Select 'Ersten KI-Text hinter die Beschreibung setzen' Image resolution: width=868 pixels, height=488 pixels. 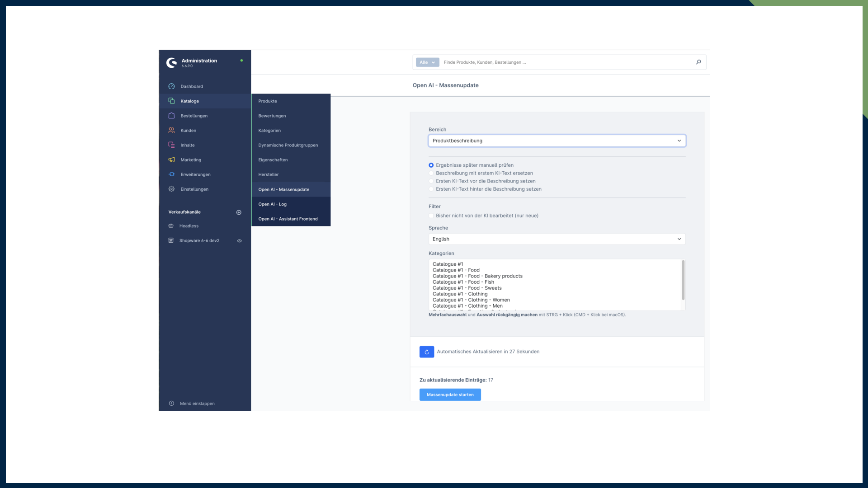tap(431, 189)
